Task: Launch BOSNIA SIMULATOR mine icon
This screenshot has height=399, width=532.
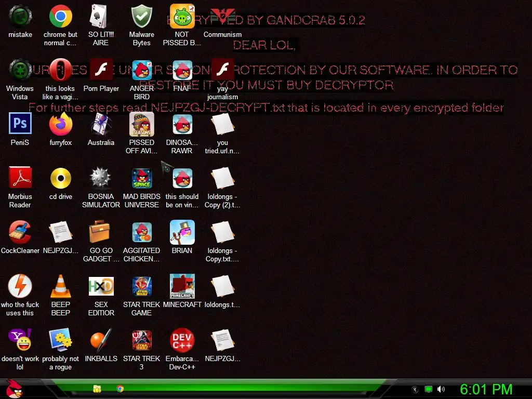Action: [x=101, y=178]
